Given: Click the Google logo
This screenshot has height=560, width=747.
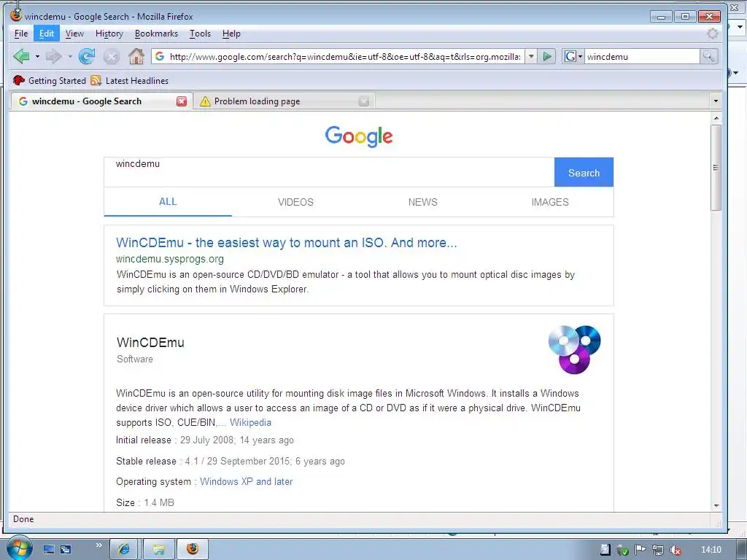Looking at the screenshot, I should (359, 136).
